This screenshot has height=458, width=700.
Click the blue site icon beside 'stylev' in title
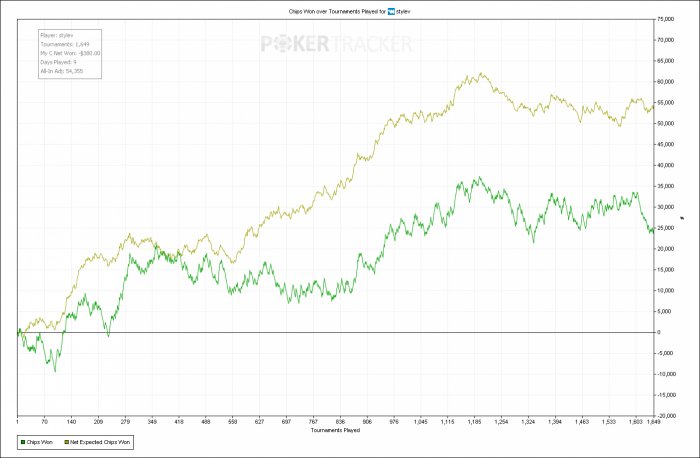[x=391, y=12]
